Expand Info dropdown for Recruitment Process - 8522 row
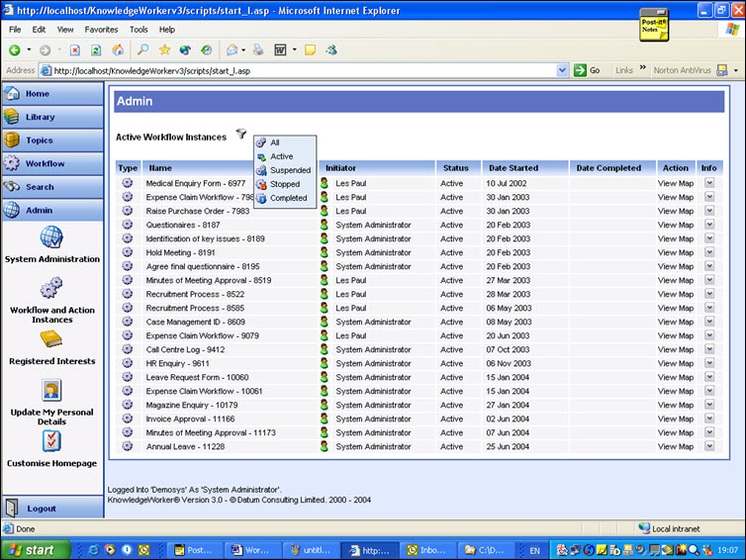The image size is (746, 560). click(709, 294)
